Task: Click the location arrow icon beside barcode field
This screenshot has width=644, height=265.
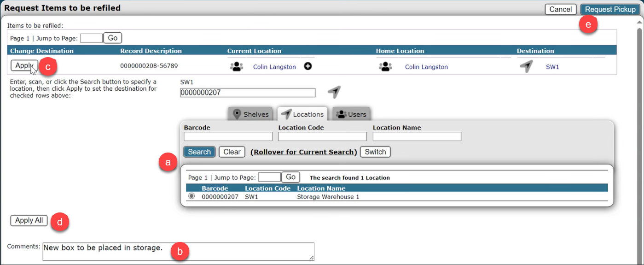Action: click(334, 92)
